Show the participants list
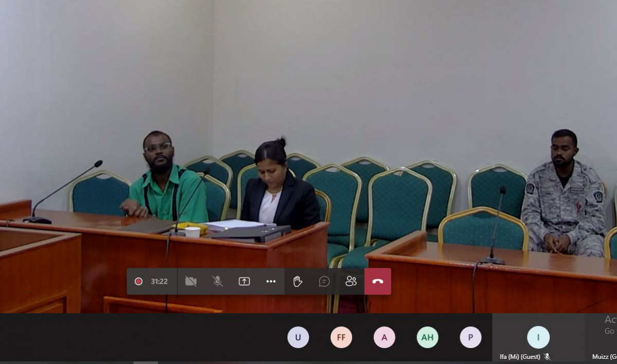Image resolution: width=617 pixels, height=364 pixels. click(x=351, y=281)
